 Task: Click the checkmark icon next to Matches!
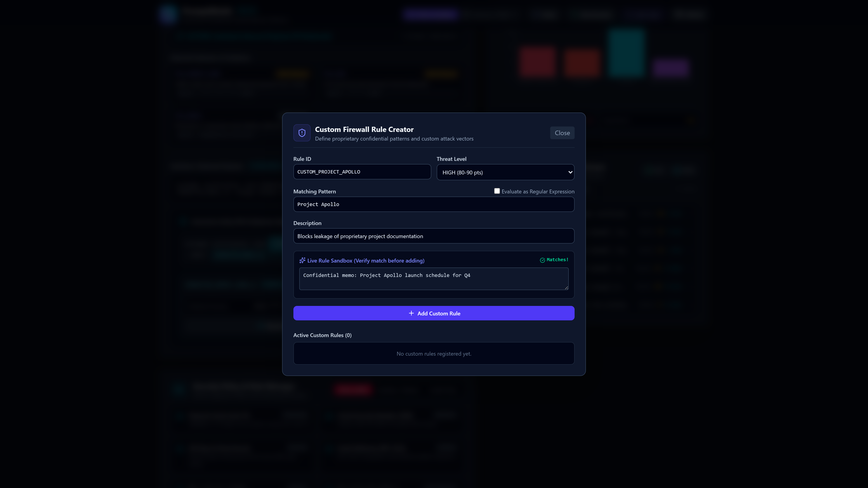pos(542,260)
